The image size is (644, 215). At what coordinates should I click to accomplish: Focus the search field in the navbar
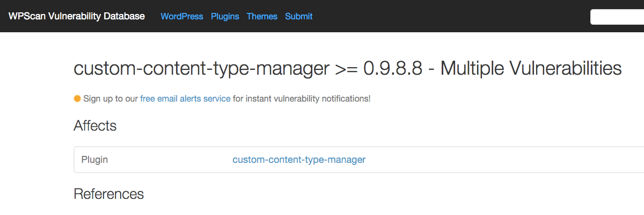pyautogui.click(x=617, y=17)
